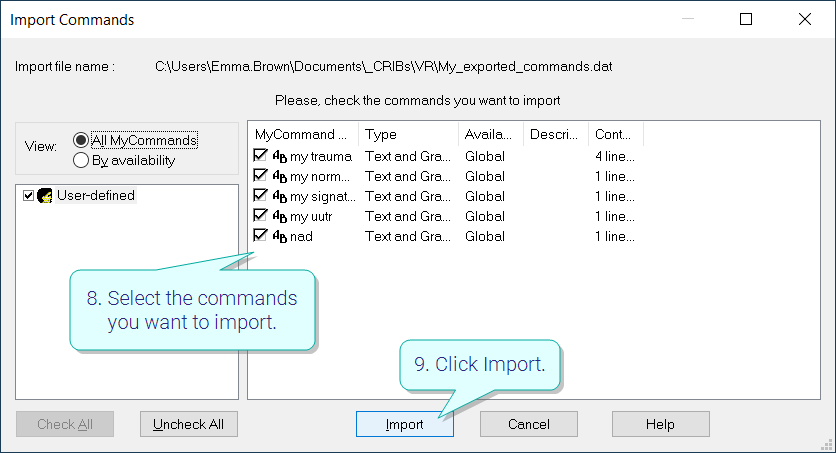This screenshot has width=836, height=453.
Task: Uncheck the my trauma command checkbox
Action: pos(260,155)
